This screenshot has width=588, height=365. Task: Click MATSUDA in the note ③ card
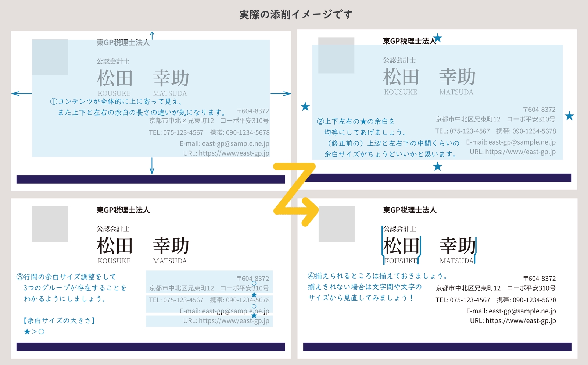[x=170, y=261]
